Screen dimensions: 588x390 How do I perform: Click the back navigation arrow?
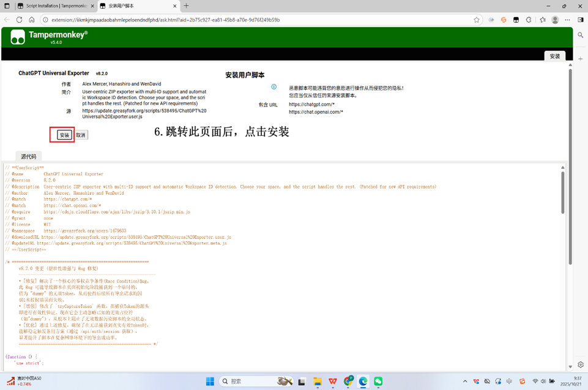coord(7,20)
